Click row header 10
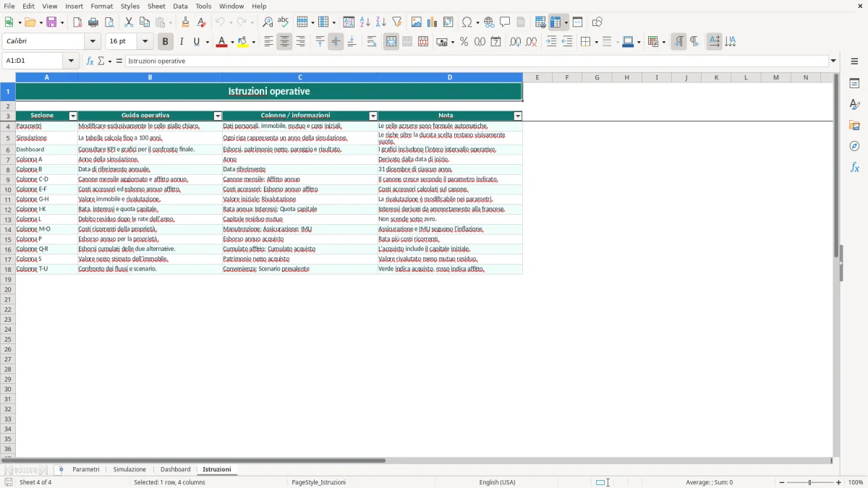The height and width of the screenshot is (488, 868). [8, 189]
